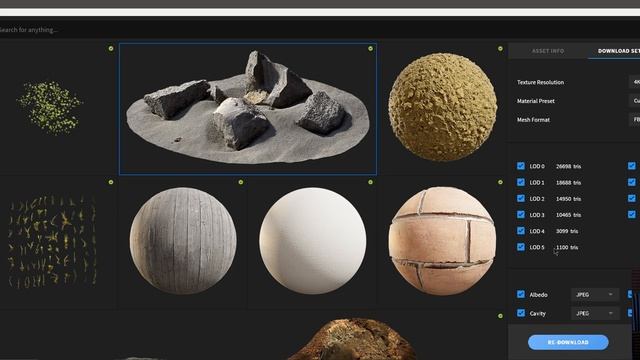Open the Texture Resolution dropdown

(635, 82)
